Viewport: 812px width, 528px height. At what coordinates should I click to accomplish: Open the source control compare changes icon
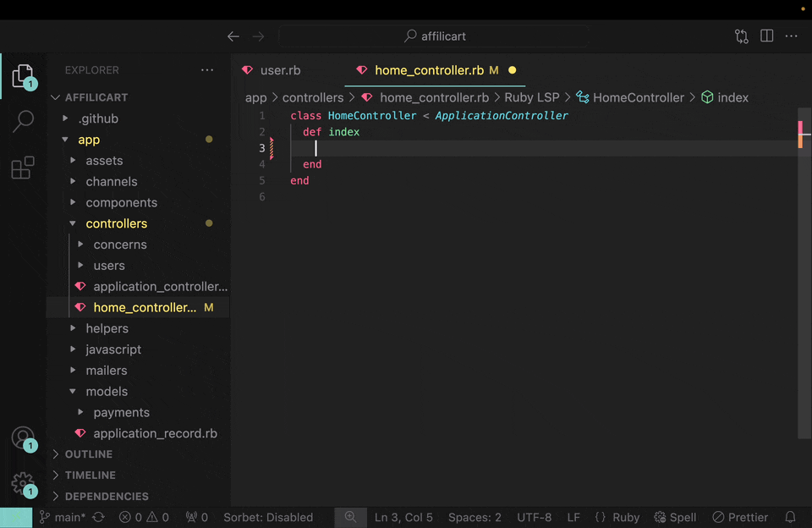741,36
